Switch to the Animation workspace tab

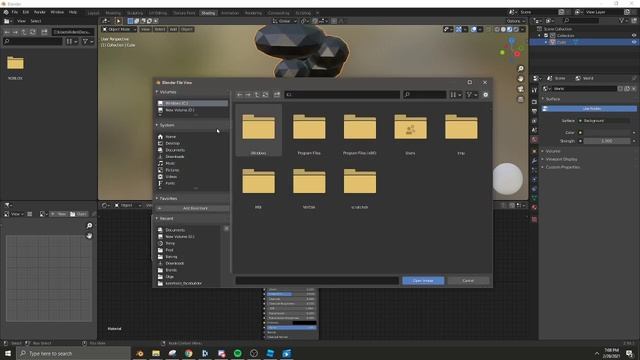coord(230,13)
